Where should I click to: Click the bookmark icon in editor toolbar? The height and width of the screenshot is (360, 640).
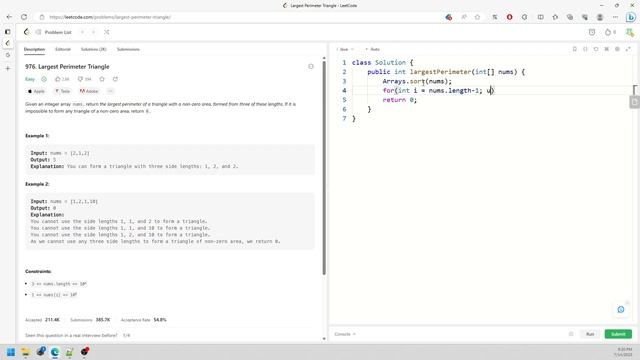click(574, 49)
